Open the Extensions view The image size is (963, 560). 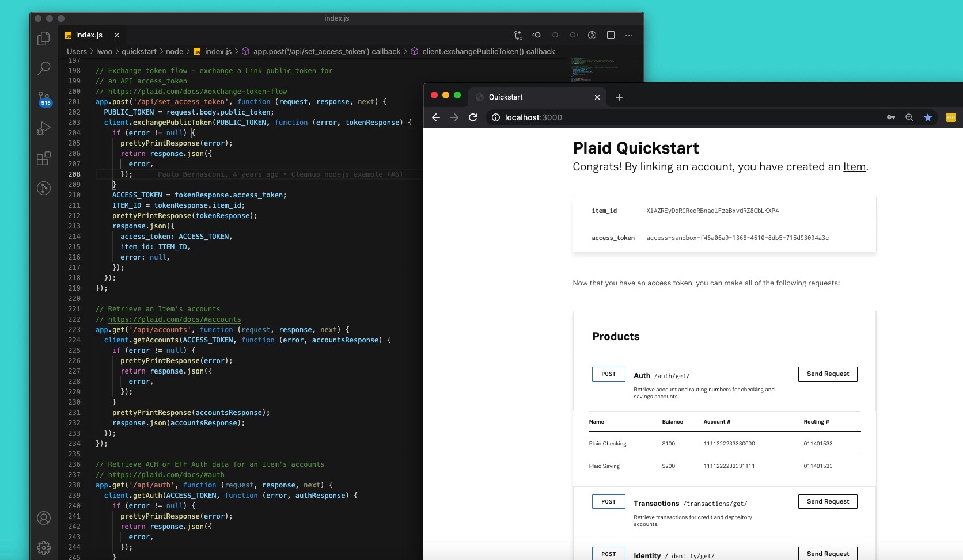(x=44, y=159)
